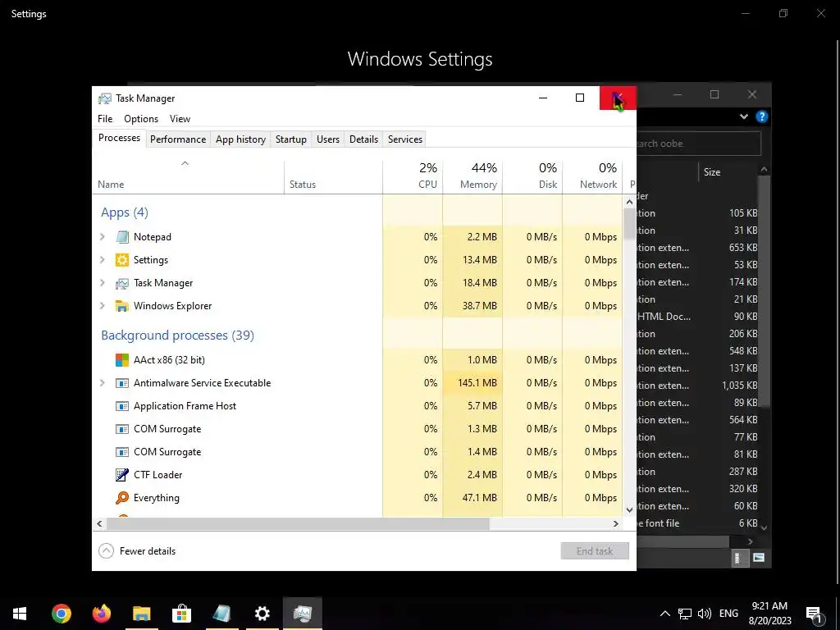Click the Task Manager title bar icon
This screenshot has height=630, width=840.
click(105, 98)
